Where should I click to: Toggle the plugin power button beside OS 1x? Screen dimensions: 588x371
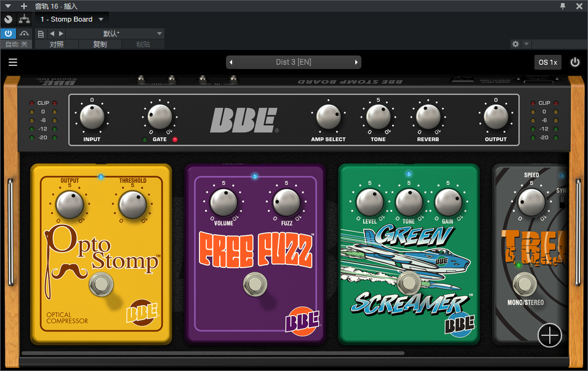pos(575,62)
